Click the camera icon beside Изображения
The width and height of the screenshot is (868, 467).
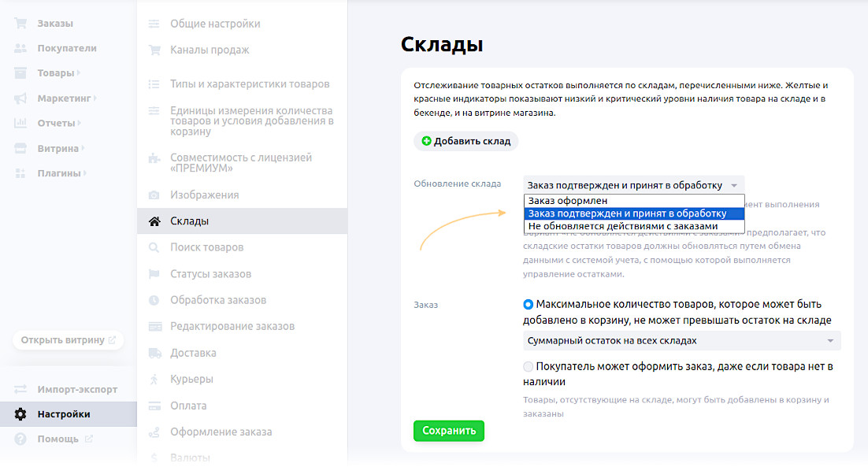pos(154,195)
